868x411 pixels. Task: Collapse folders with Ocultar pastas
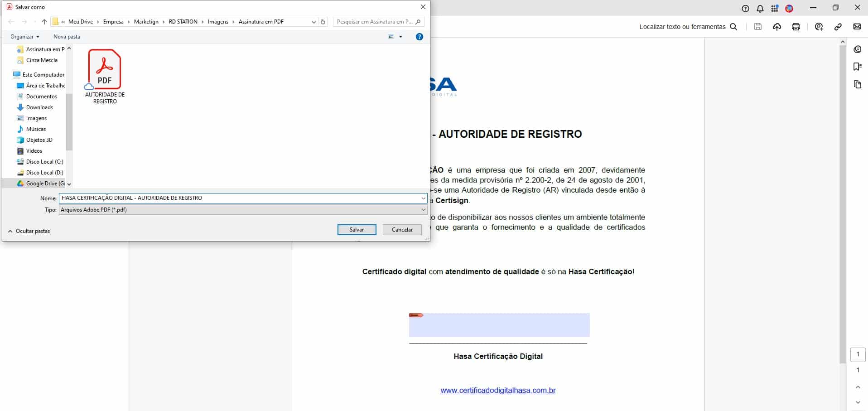pos(29,231)
